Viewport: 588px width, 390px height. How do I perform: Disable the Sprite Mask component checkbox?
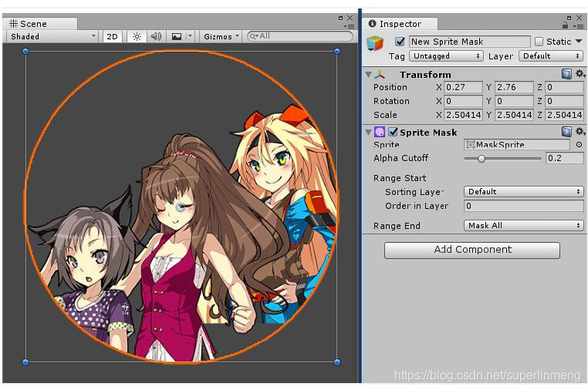coord(393,132)
